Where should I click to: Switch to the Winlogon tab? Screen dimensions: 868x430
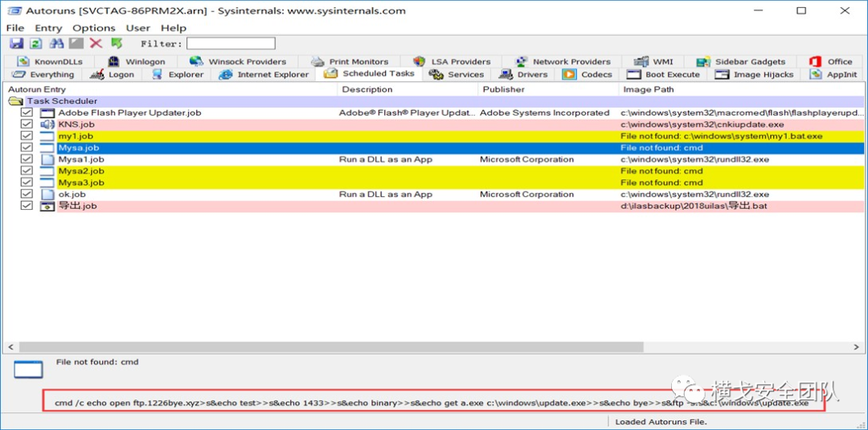coord(135,61)
